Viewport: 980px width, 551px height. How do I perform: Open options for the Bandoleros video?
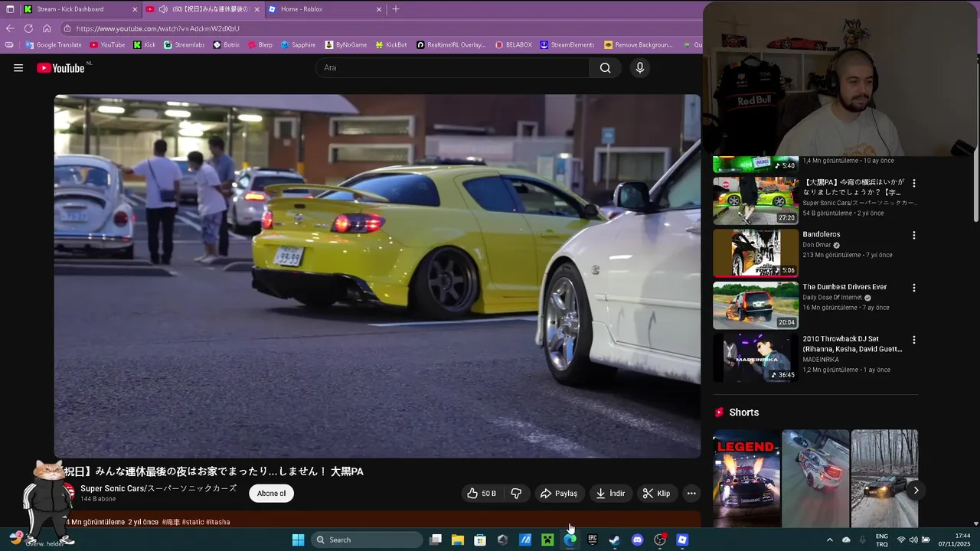(913, 235)
